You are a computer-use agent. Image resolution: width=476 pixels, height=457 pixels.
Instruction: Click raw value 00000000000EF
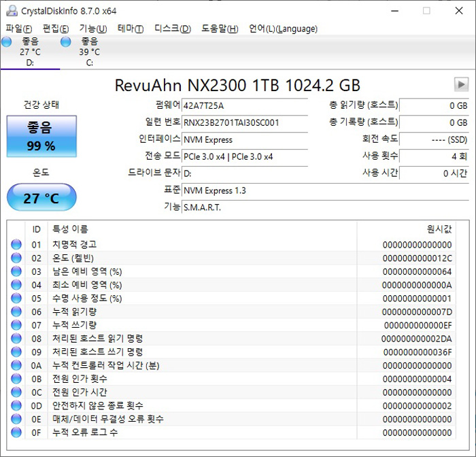[418, 325]
